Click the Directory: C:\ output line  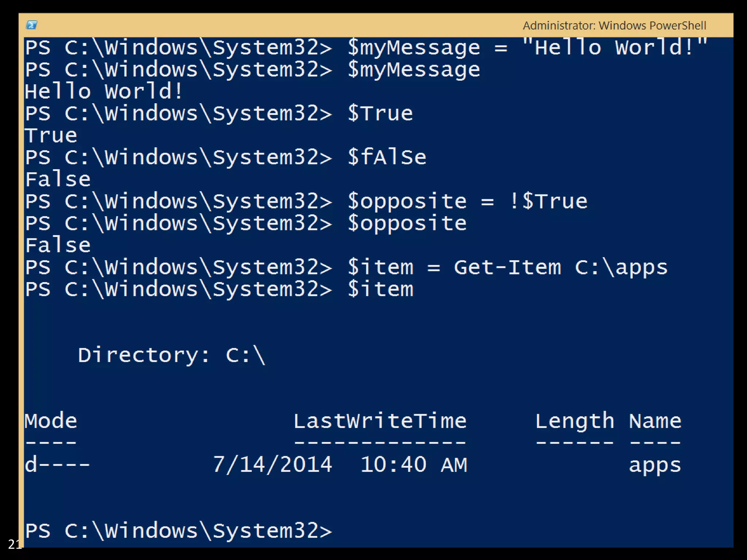click(x=171, y=355)
